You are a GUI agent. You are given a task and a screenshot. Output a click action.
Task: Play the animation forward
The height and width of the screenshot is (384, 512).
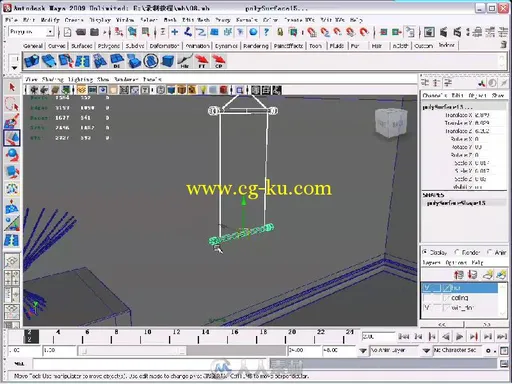pos(459,337)
